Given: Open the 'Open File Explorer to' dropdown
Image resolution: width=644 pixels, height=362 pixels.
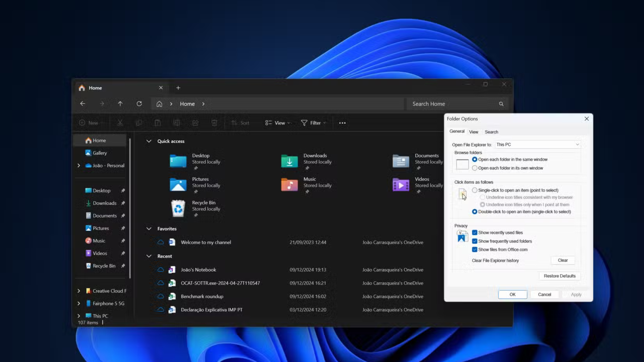Looking at the screenshot, I should pyautogui.click(x=537, y=144).
